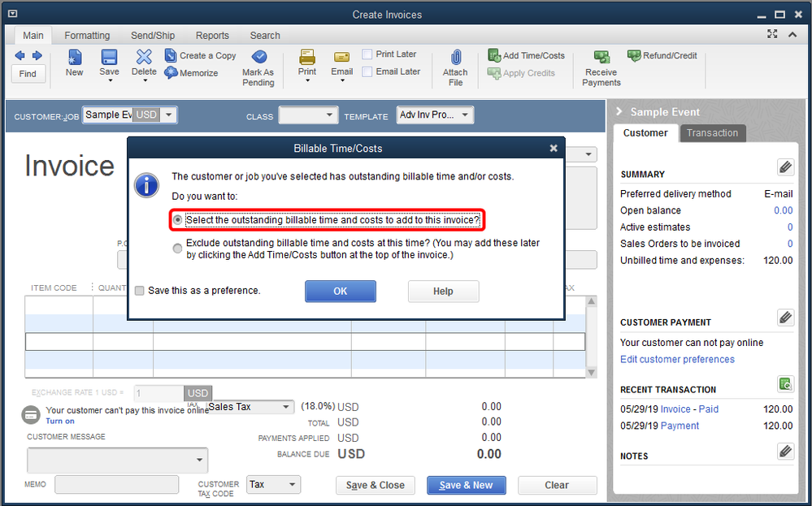Collapse the Sample Event side panel

tap(619, 112)
